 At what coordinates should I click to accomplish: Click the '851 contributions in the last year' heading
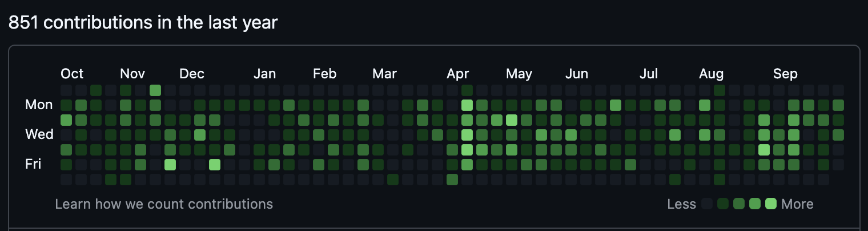[143, 23]
